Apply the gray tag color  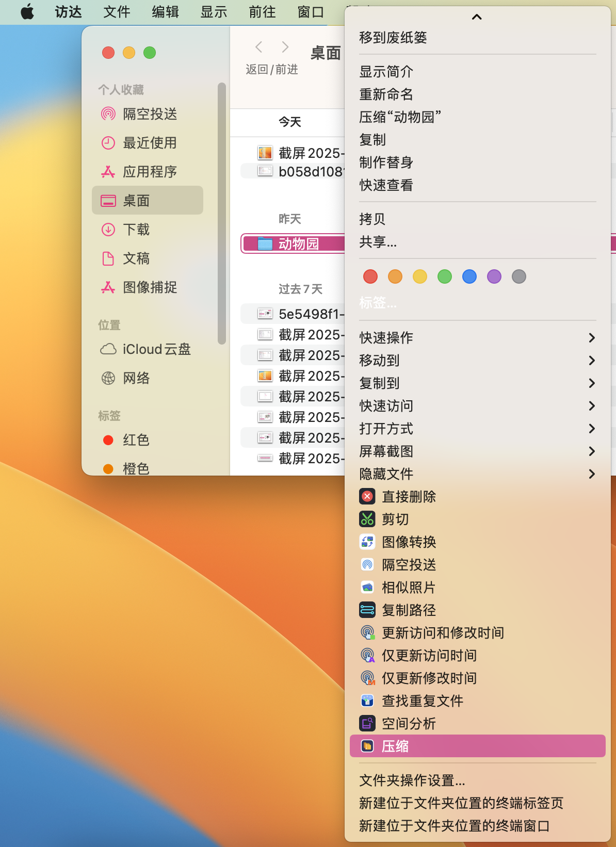coord(519,276)
